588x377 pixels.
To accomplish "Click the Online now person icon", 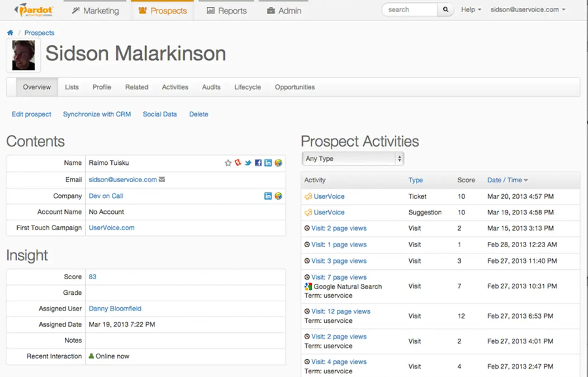I will pyautogui.click(x=91, y=356).
